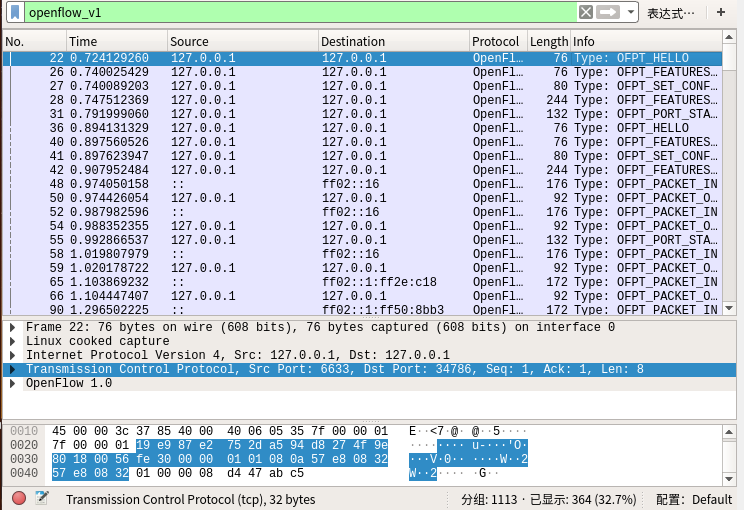Select packet 59 at time 1.020178722
Viewport: 744px width, 510px height.
[363, 268]
